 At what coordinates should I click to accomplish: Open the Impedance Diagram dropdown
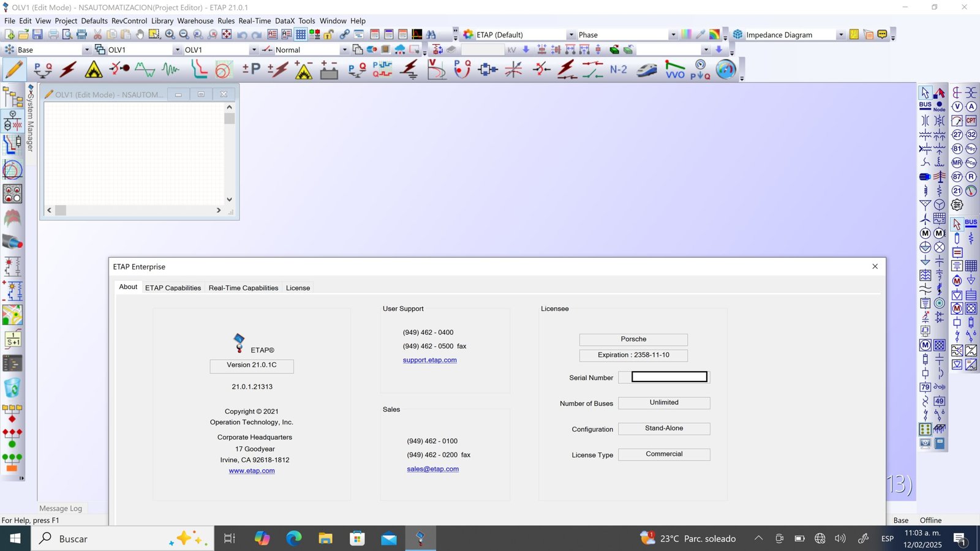[x=841, y=35]
